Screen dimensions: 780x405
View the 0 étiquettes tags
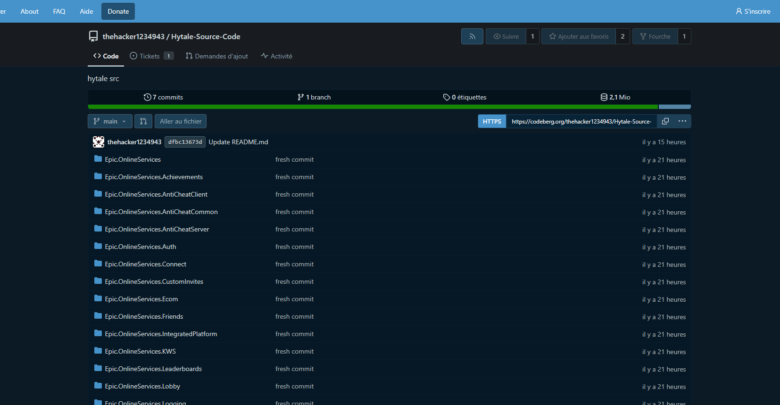(x=465, y=97)
